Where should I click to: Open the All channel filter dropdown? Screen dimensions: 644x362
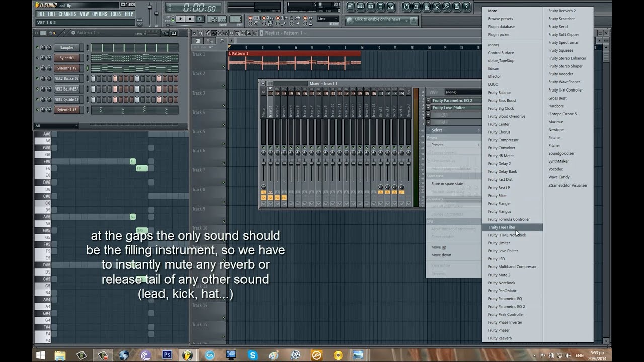coord(56,126)
